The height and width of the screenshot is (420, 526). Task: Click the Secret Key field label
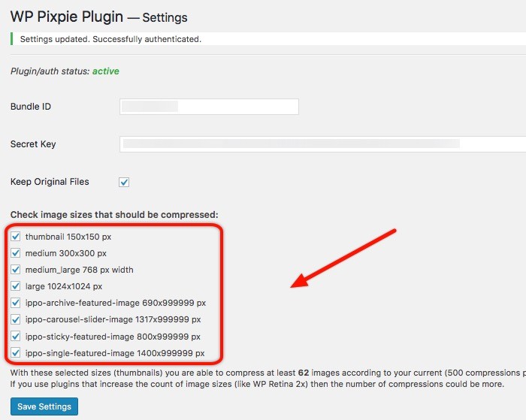tap(33, 144)
